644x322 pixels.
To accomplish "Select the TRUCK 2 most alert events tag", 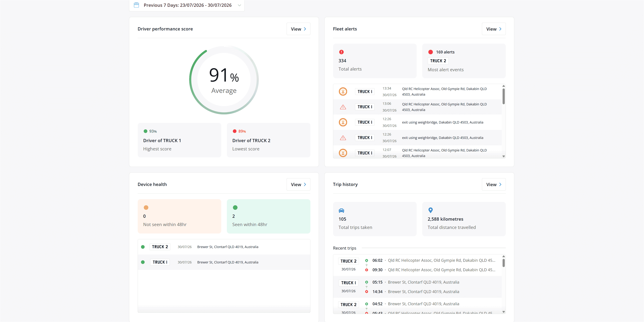I will 438,61.
